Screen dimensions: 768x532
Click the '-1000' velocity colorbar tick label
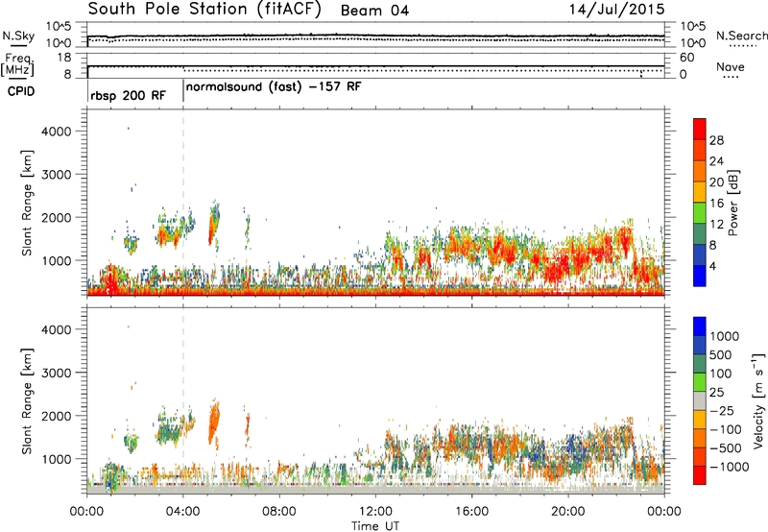(x=729, y=467)
